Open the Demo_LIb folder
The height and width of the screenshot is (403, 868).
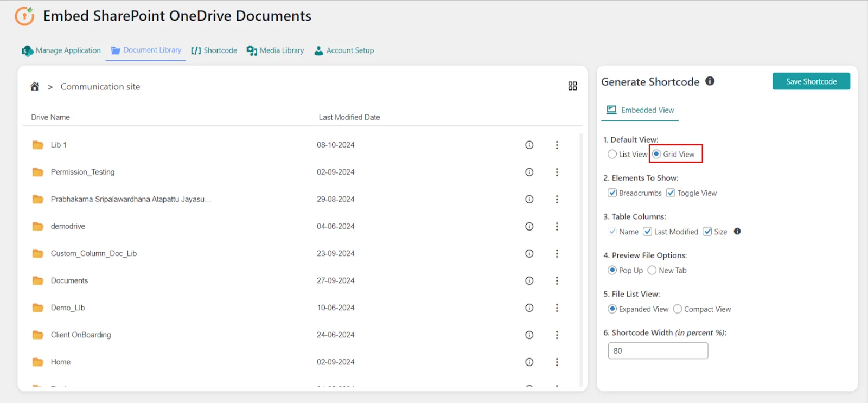tap(68, 308)
